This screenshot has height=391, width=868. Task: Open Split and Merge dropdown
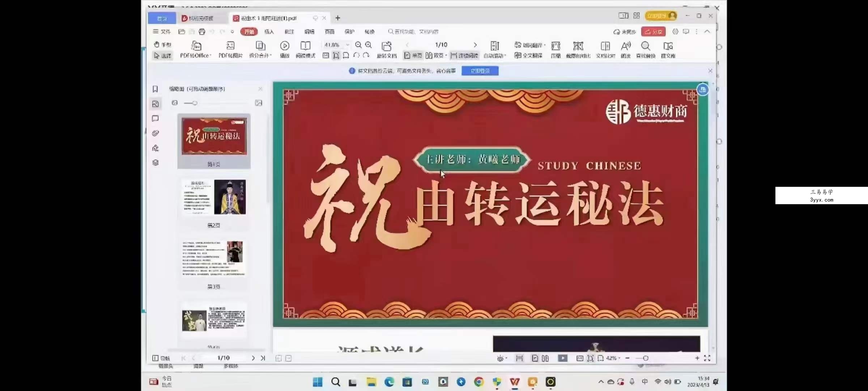[x=260, y=49]
